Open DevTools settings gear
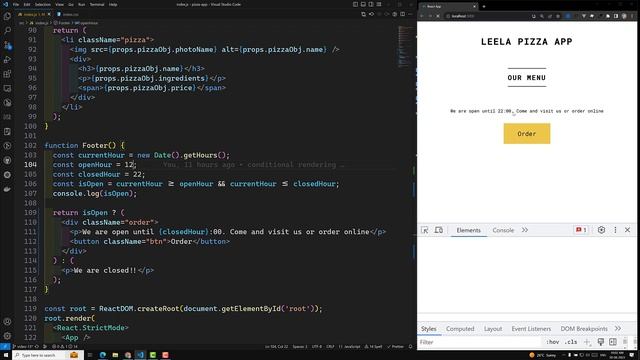640x360 pixels. pos(601,230)
